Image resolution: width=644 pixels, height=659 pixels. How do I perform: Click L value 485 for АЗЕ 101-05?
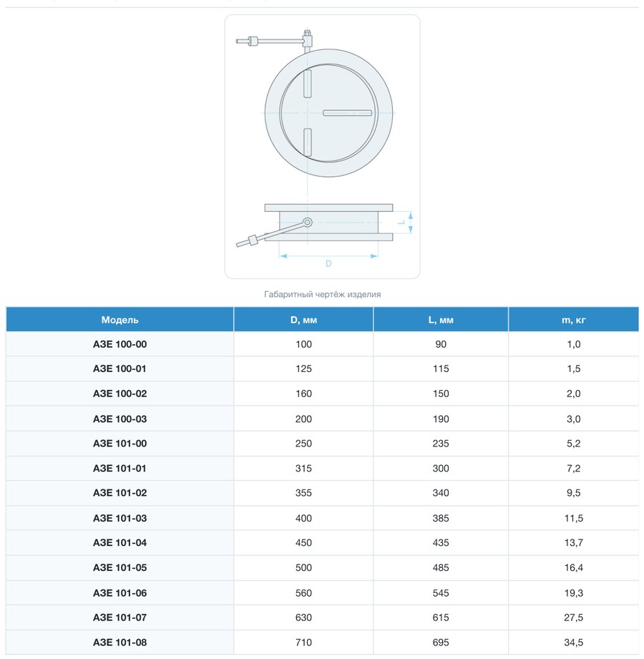441,567
